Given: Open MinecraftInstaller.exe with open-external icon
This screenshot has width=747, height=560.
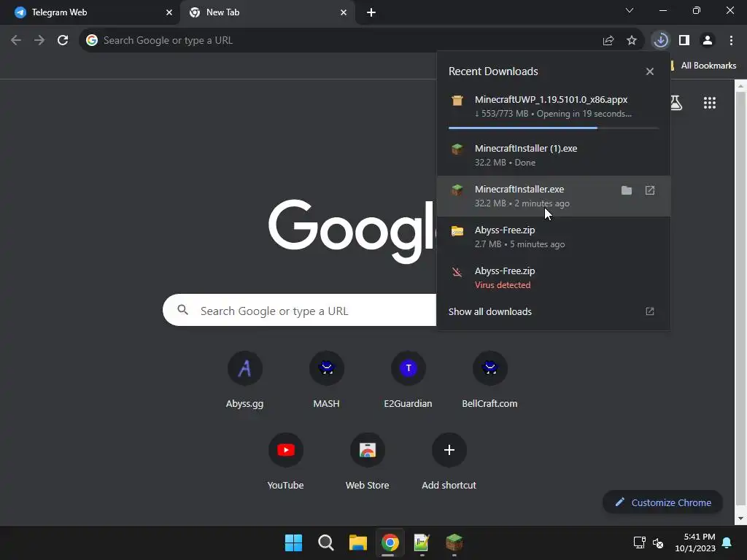Looking at the screenshot, I should point(650,190).
